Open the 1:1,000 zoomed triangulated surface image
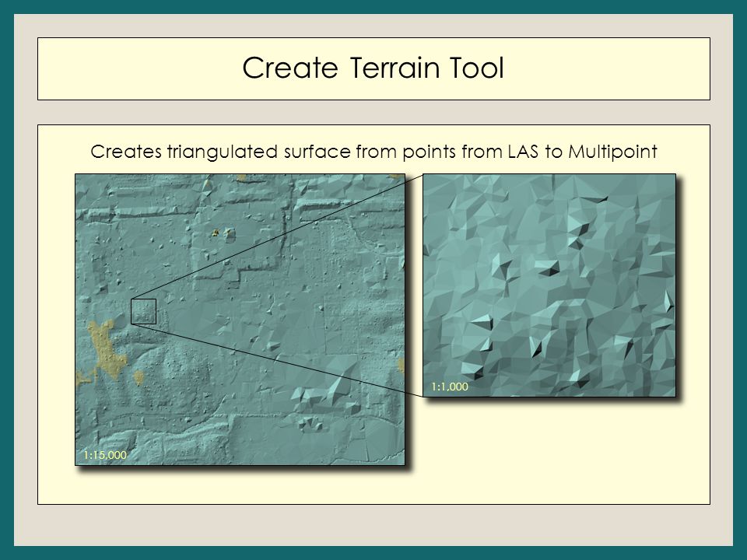747x560 pixels. point(549,285)
